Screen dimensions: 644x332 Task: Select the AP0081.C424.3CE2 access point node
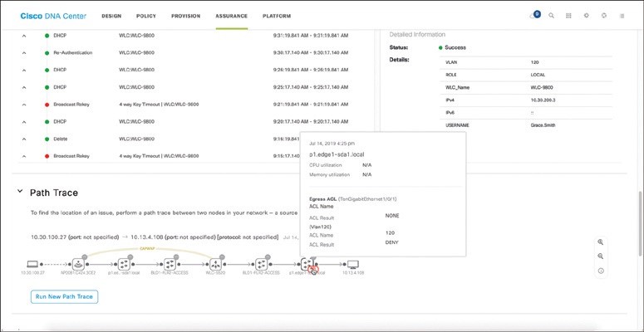78,264
